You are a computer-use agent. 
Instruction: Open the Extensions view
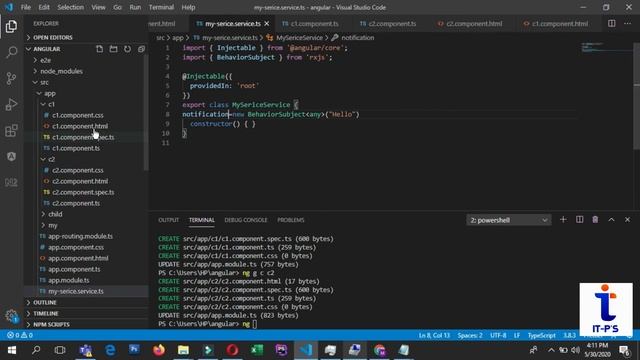11,131
